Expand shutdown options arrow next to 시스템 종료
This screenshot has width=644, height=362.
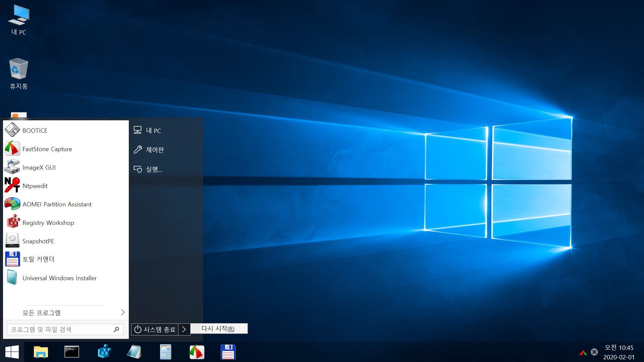pyautogui.click(x=184, y=329)
